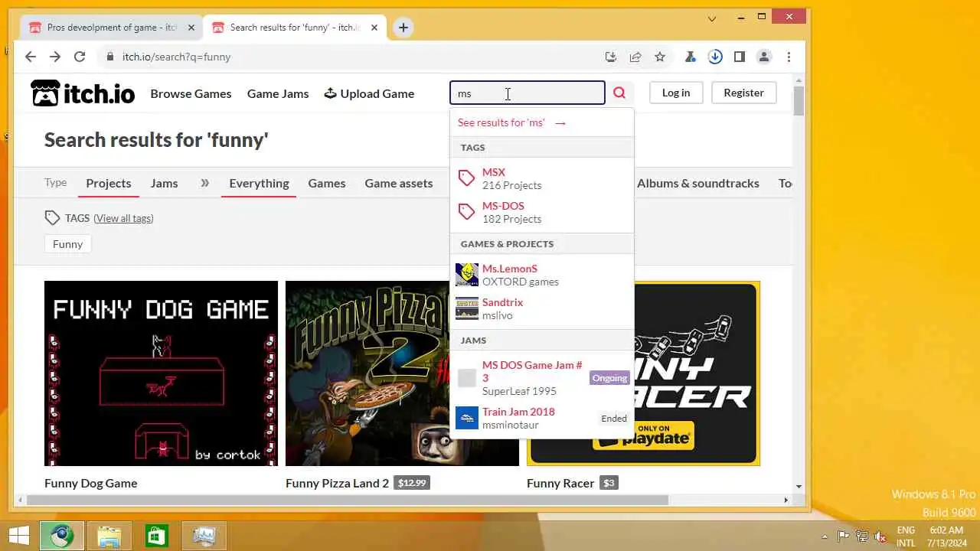Open the Windows Store taskbar icon

tap(156, 536)
